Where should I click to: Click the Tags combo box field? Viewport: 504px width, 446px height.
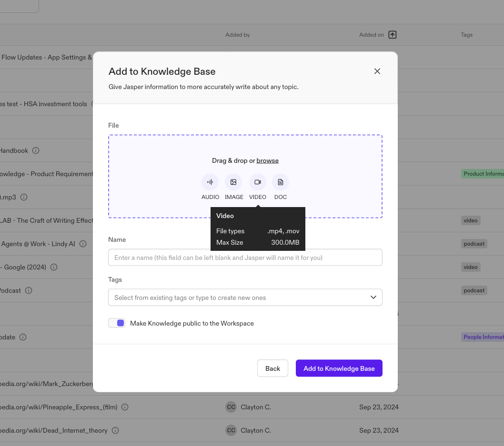point(238,297)
